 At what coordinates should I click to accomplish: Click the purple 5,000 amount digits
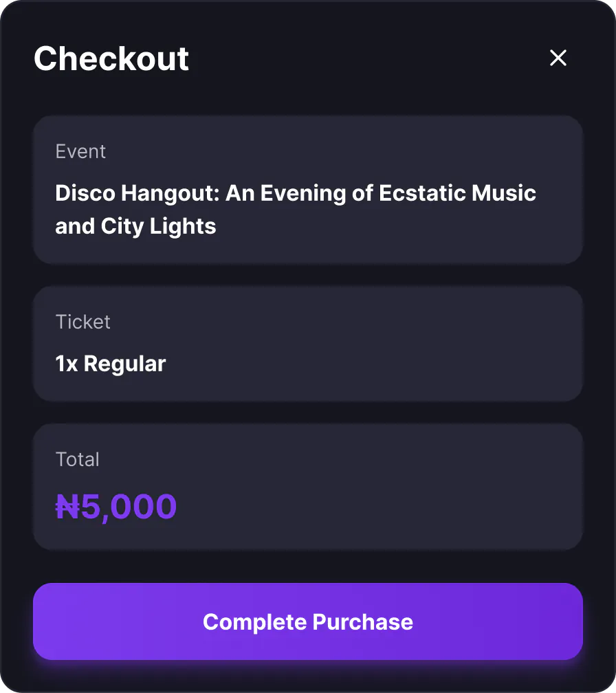[x=129, y=507]
